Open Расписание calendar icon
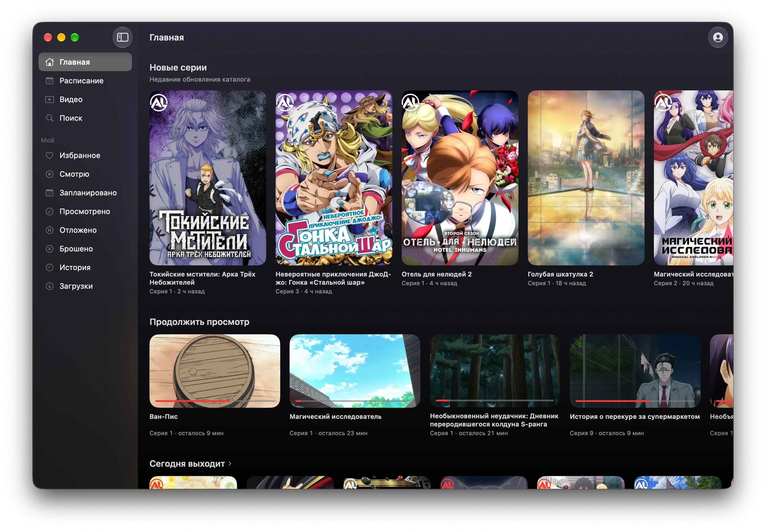Image resolution: width=766 pixels, height=532 pixels. [x=49, y=81]
